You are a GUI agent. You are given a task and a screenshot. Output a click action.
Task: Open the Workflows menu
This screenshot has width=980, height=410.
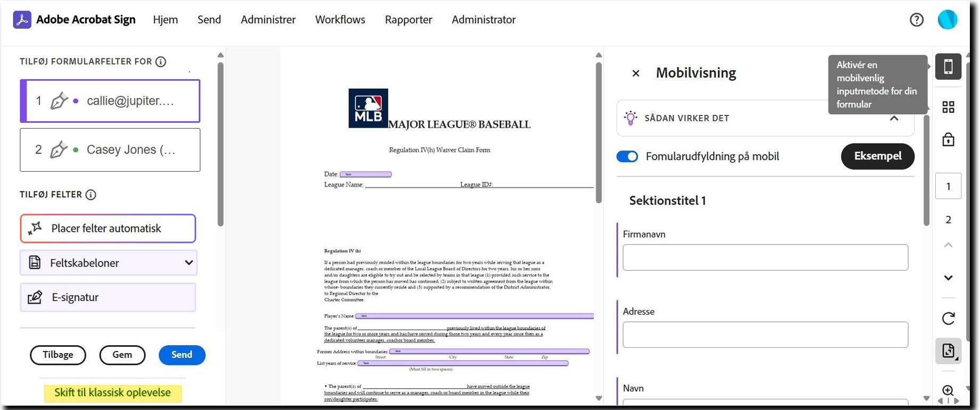pos(340,20)
